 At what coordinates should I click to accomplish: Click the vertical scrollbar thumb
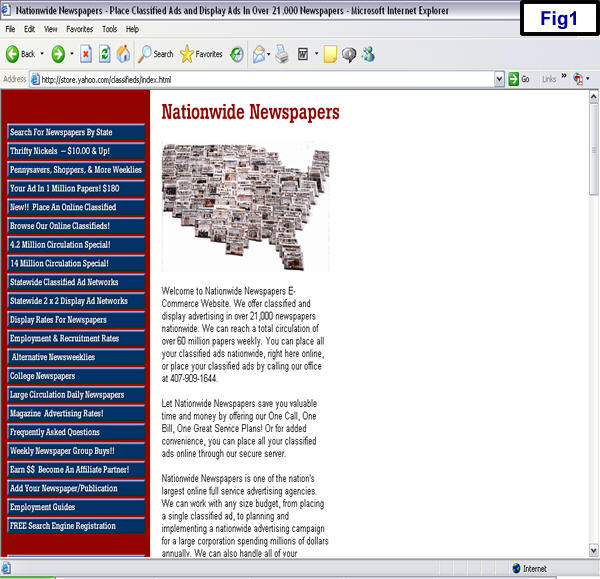coord(593,150)
